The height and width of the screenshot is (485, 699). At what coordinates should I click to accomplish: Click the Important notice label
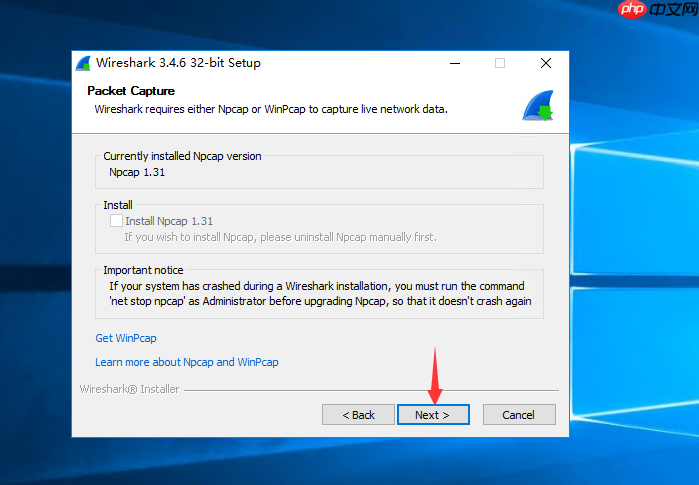(143, 270)
